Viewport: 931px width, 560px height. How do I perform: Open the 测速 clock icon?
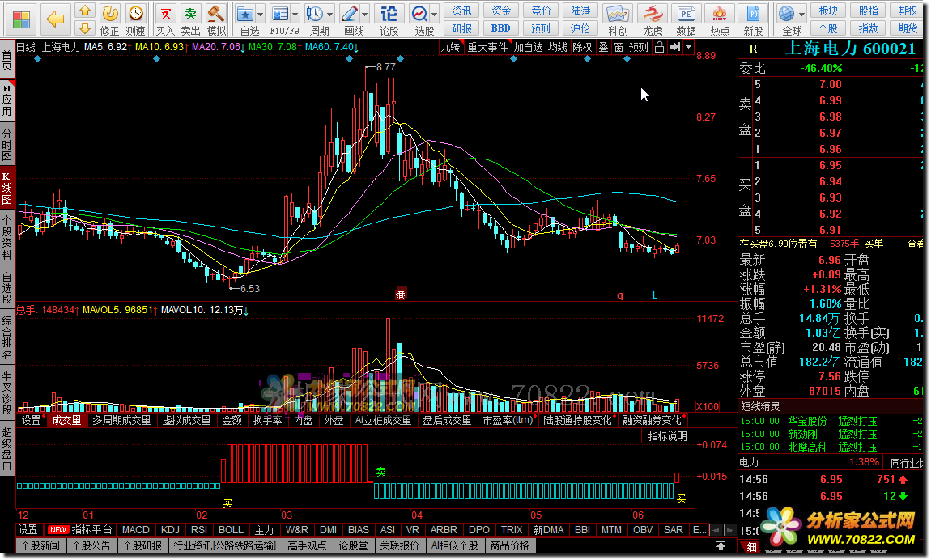pyautogui.click(x=135, y=13)
